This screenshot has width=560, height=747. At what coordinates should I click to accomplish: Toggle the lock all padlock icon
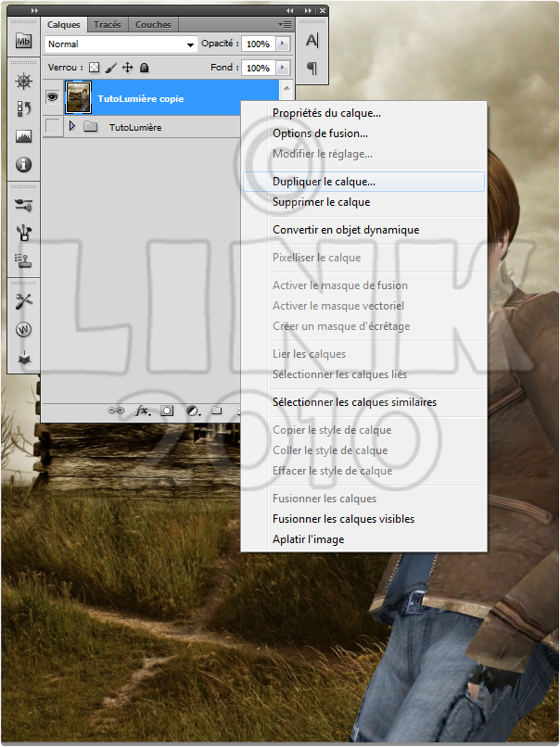pos(145,68)
